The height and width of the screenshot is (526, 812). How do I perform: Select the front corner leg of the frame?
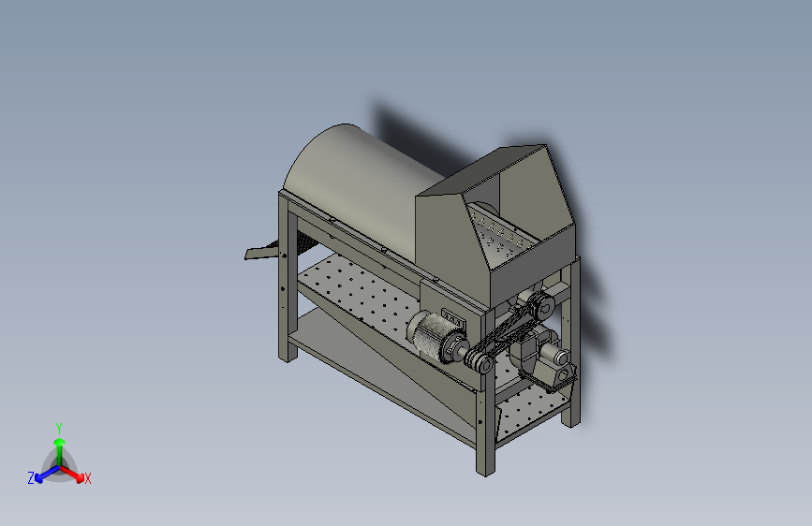[485, 402]
